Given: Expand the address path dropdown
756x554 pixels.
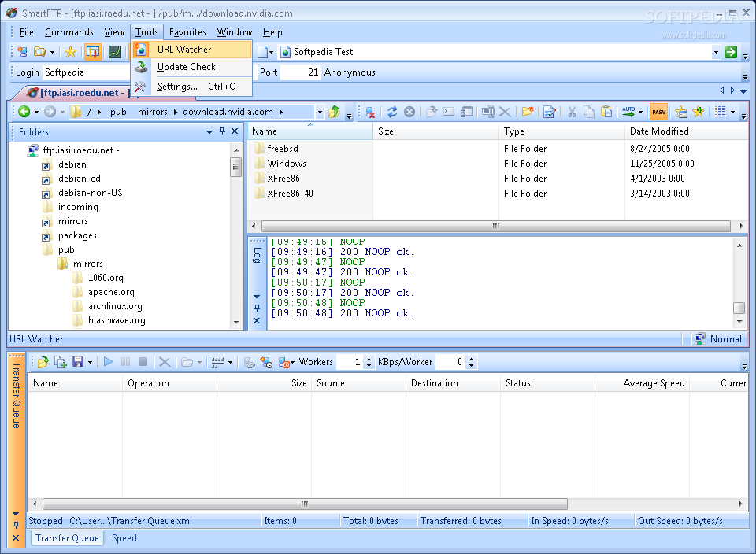Looking at the screenshot, I should tap(319, 113).
